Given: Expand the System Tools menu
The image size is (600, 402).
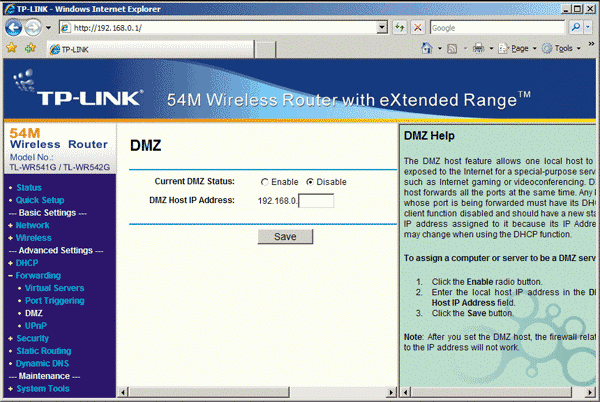Looking at the screenshot, I should 43,389.
